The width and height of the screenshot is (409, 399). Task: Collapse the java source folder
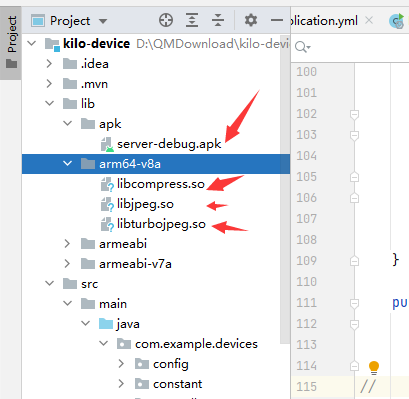tap(86, 323)
